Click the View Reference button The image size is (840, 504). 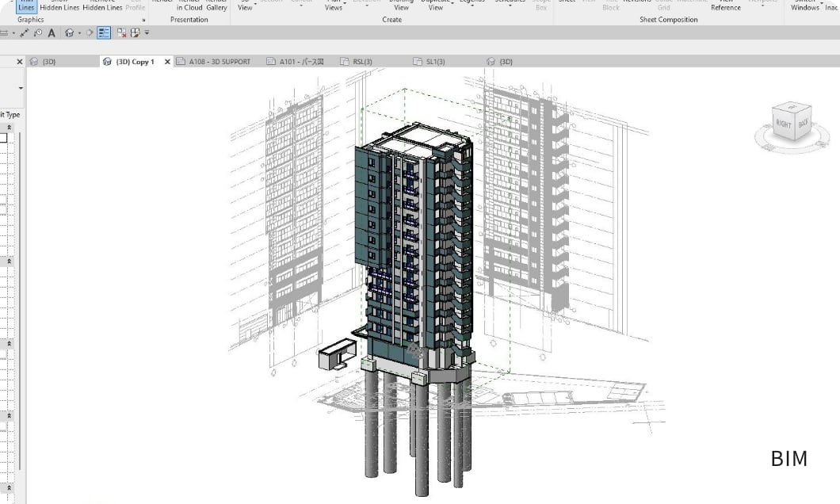pos(725,6)
